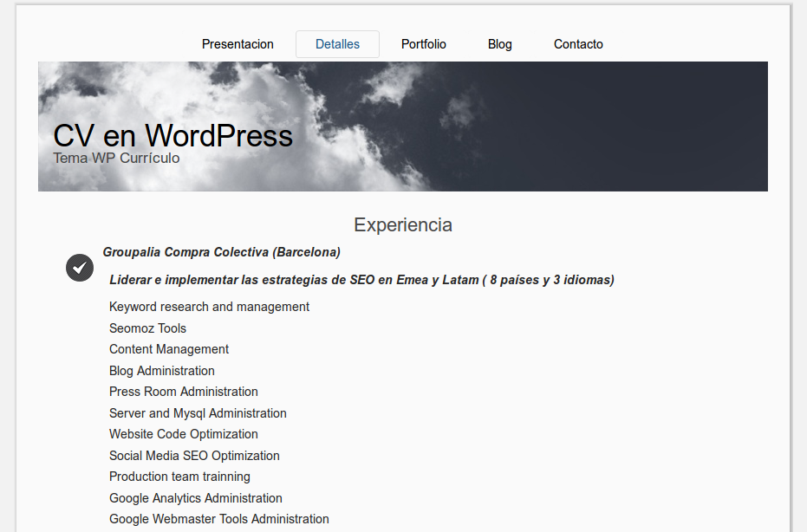Click the Experiencia section heading

(402, 224)
